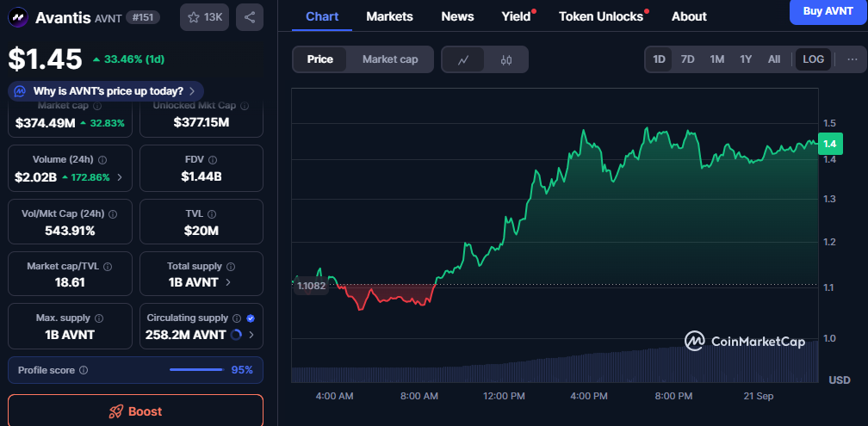Switch chart to candlestick view icon
The width and height of the screenshot is (868, 426).
[x=505, y=59]
